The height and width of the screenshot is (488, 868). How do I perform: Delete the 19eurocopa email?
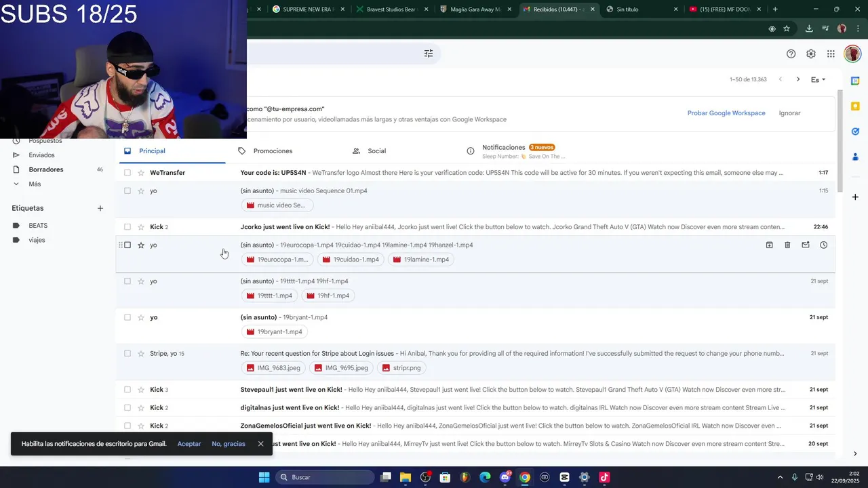(787, 245)
